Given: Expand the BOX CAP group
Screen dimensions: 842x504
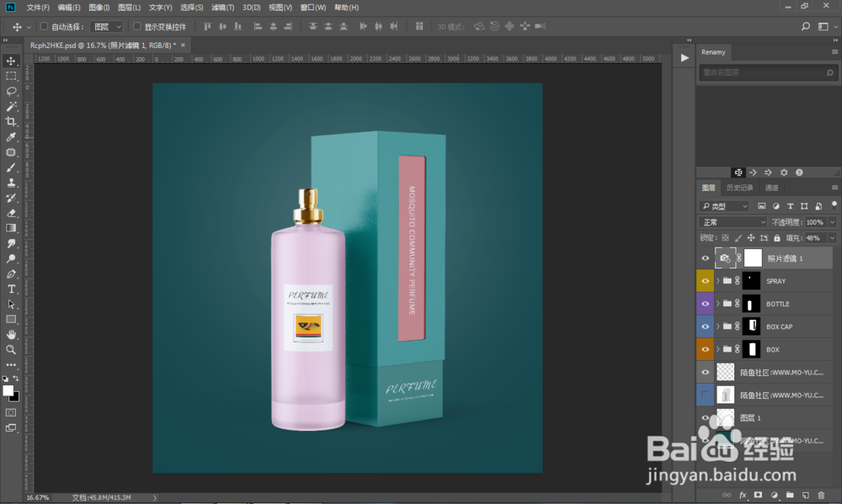Looking at the screenshot, I should (718, 326).
